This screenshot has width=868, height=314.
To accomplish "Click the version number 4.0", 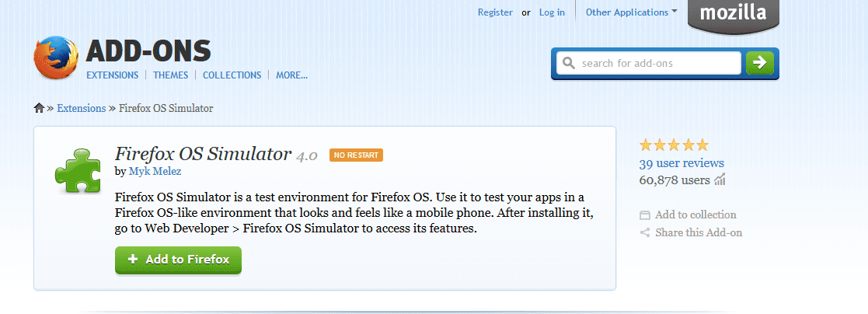I will tap(307, 156).
